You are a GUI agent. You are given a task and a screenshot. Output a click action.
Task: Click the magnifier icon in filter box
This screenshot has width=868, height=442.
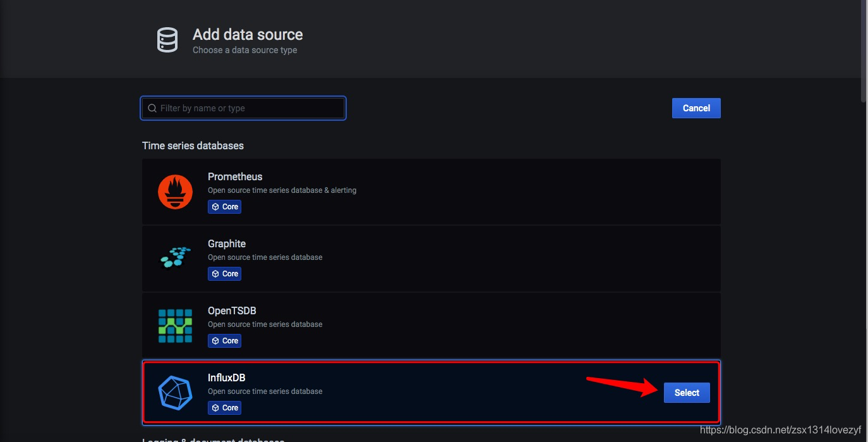(x=152, y=108)
